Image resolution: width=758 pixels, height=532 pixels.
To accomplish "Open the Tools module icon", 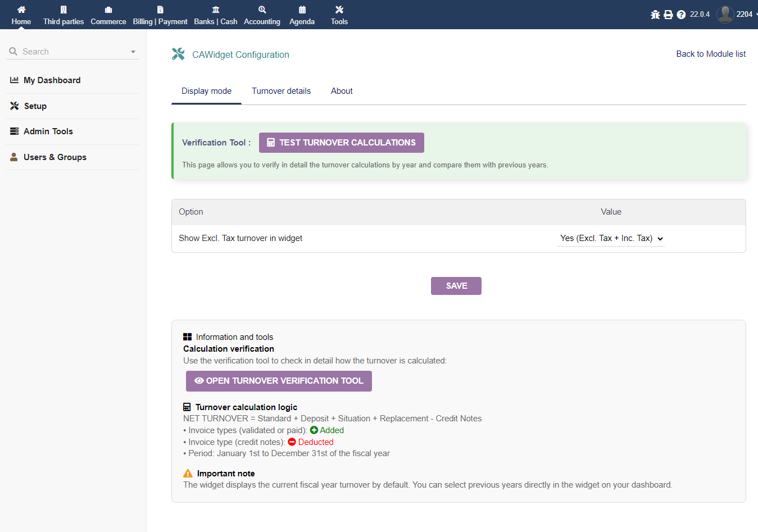I will pos(339,10).
